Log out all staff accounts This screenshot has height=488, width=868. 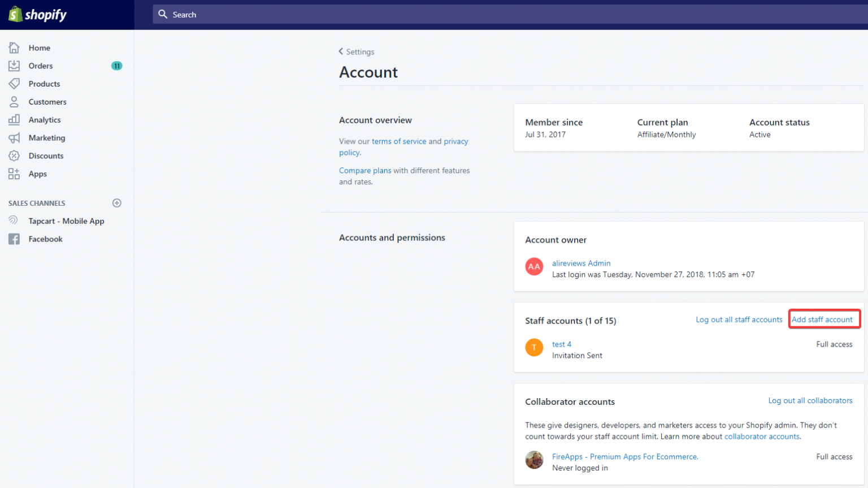coord(739,319)
